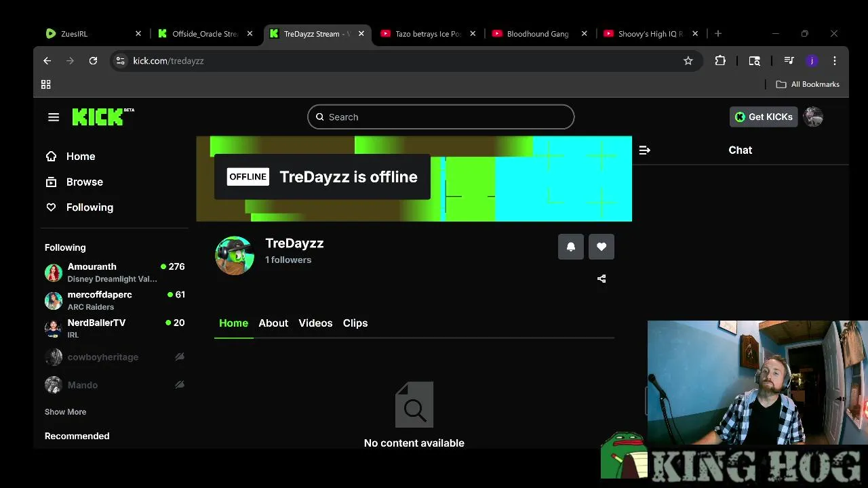
Task: Open the Chrome profile avatar in the toolbar
Action: coord(812,61)
